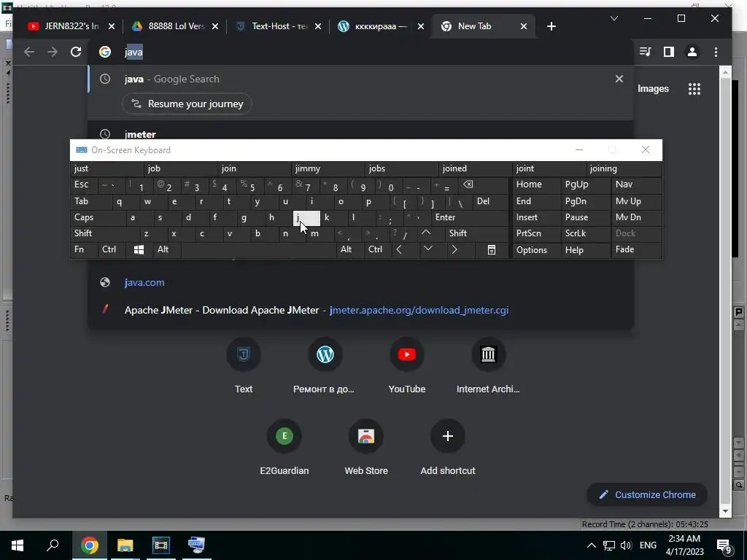Open Options on the On-Screen Keyboard
Image resolution: width=747 pixels, height=560 pixels.
tap(537, 249)
